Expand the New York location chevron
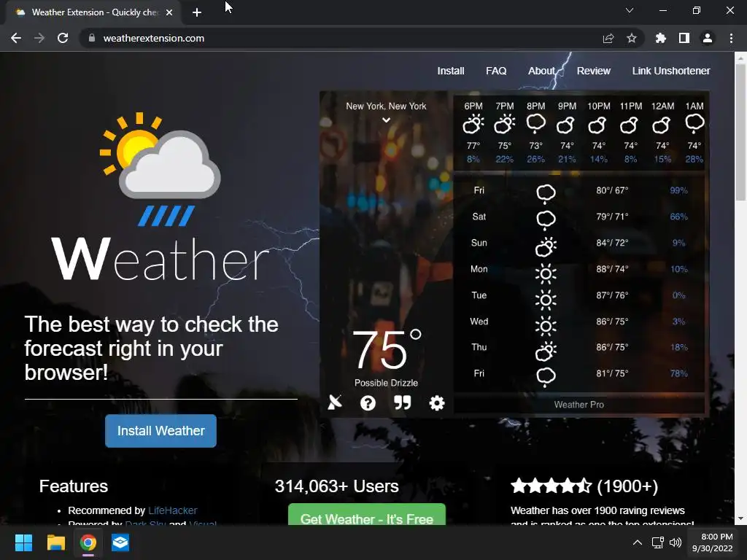This screenshot has width=747, height=560. 387,120
